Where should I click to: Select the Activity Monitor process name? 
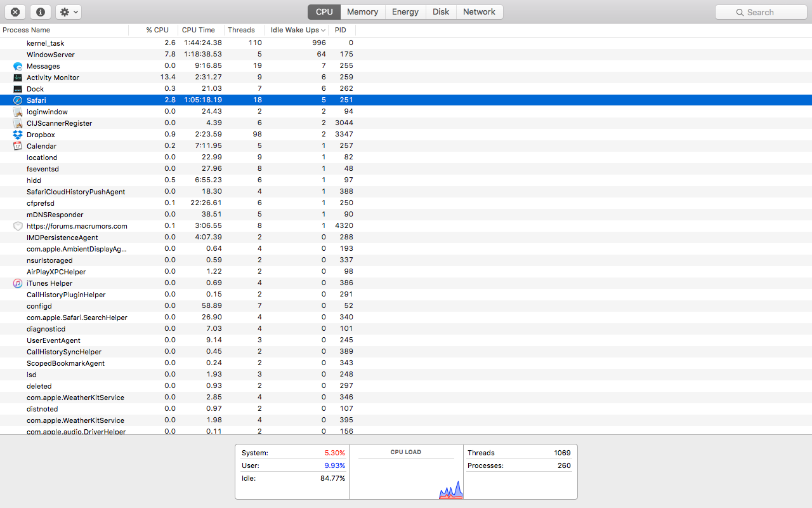[53, 77]
